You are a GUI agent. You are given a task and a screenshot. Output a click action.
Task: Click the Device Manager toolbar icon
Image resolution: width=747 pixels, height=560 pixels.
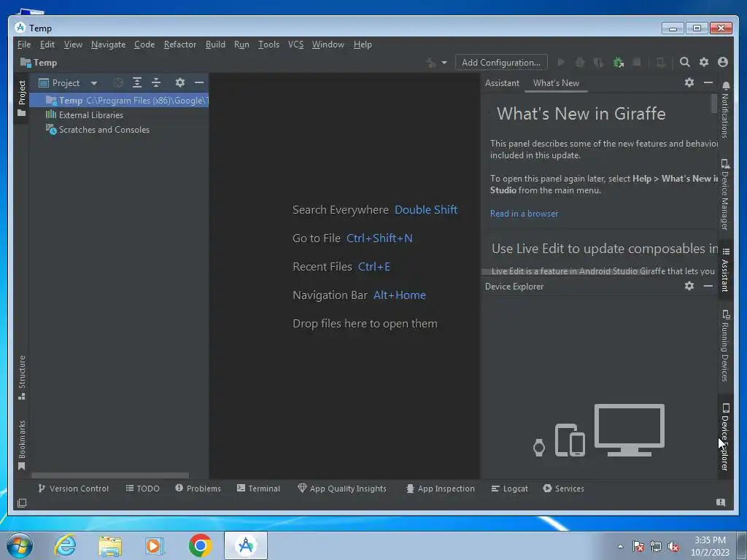661,63
